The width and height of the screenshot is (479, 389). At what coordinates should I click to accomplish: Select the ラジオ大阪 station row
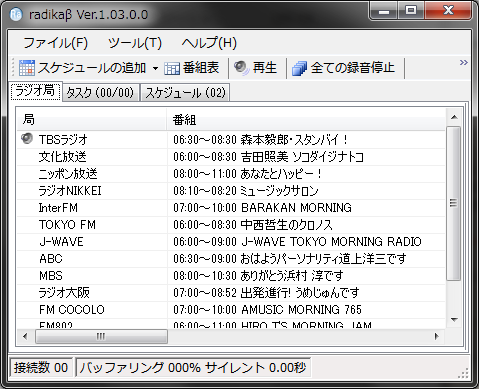[231, 293]
